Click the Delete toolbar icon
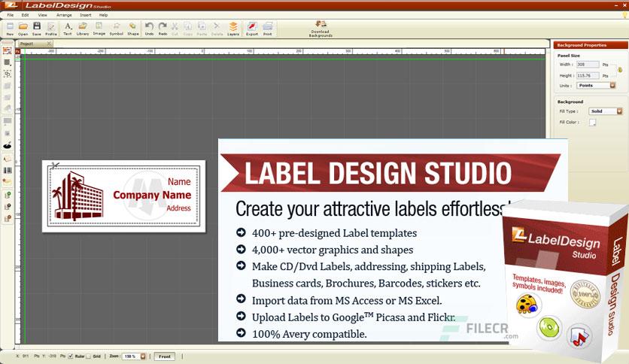 point(217,29)
